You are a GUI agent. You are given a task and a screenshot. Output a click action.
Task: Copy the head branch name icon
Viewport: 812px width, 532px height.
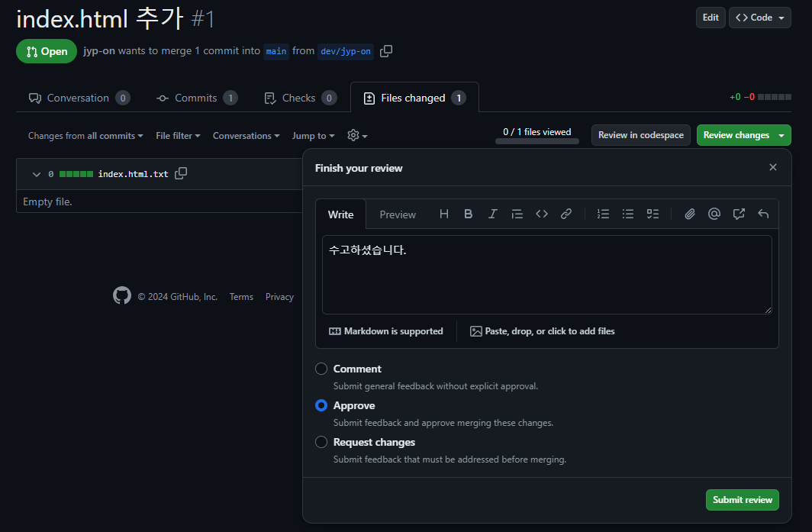tap(386, 51)
